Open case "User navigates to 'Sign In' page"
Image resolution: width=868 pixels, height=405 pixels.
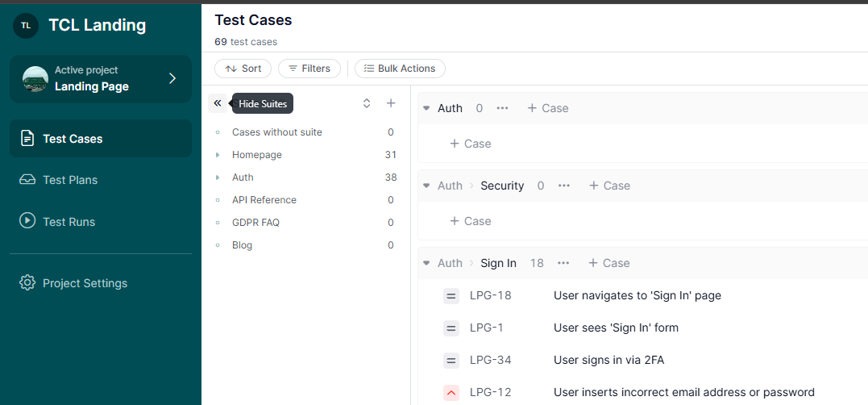[638, 296]
